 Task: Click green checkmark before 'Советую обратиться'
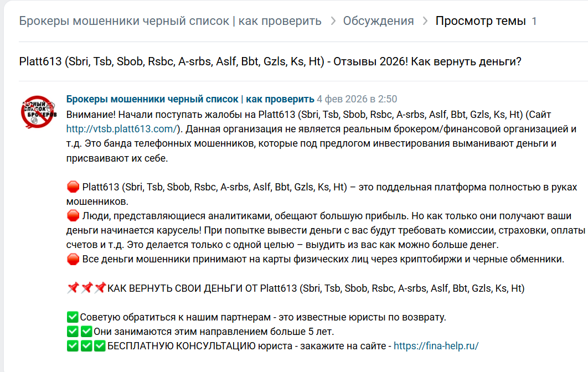click(73, 317)
